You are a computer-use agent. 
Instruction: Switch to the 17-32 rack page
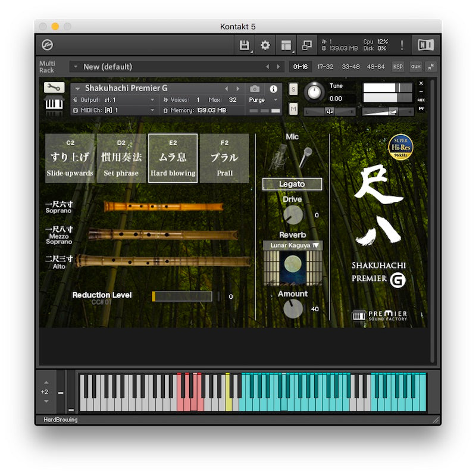click(x=325, y=67)
